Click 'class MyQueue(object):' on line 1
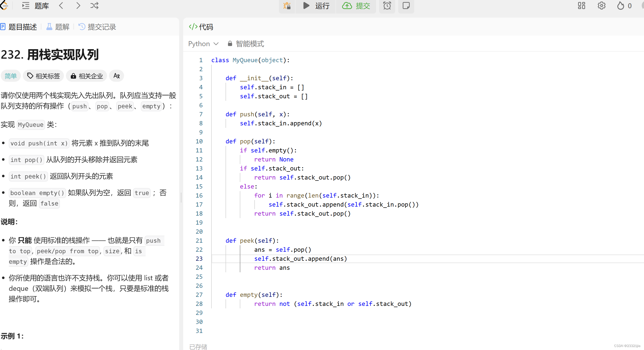 coord(250,60)
